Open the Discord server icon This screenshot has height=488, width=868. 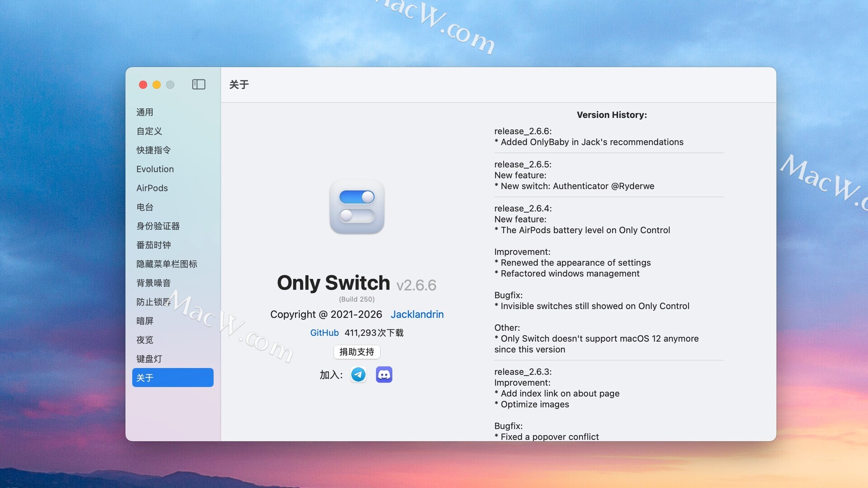(384, 375)
